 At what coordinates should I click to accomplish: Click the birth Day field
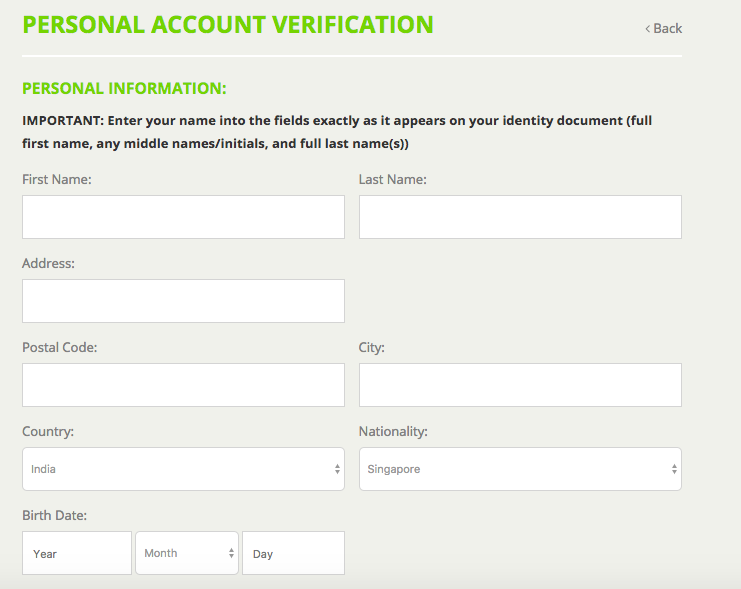(x=293, y=553)
